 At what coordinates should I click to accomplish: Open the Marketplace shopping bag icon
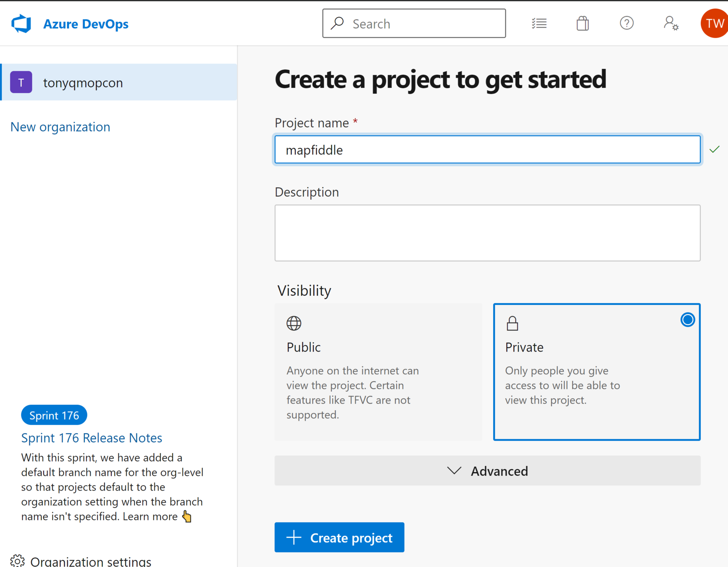click(x=582, y=24)
